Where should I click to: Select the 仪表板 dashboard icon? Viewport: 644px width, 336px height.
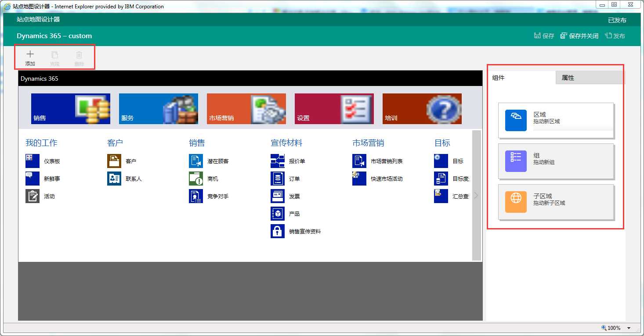(33, 161)
